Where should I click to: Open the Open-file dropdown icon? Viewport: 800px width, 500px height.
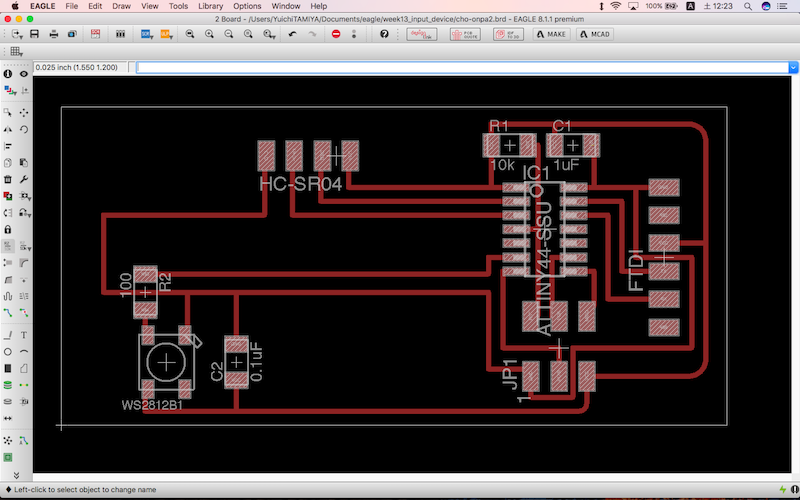click(17, 34)
